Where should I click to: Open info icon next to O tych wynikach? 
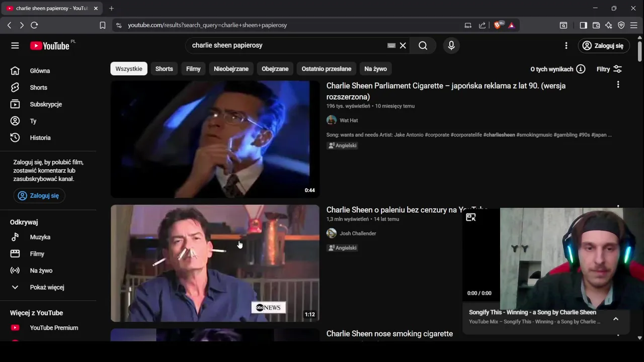click(x=581, y=69)
